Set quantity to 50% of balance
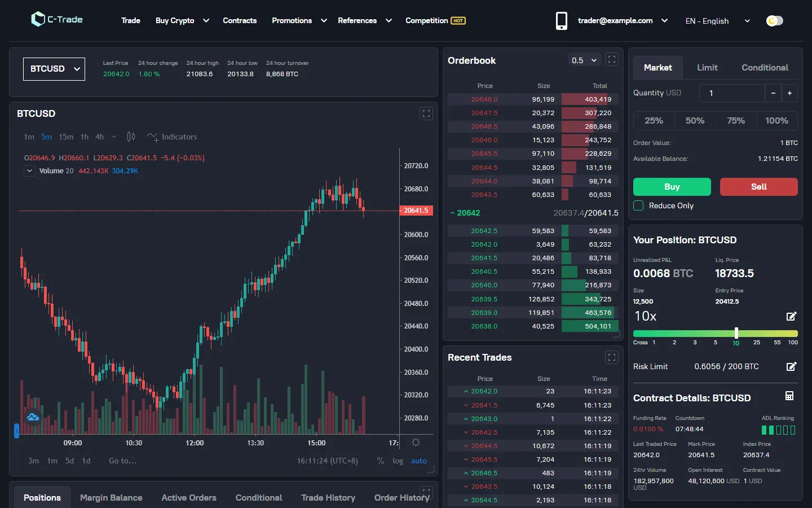 tap(695, 121)
